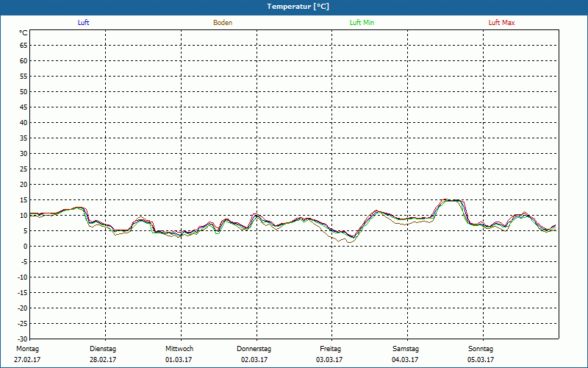588x368 pixels.
Task: Click the date 01.03.17
Action: point(179,360)
